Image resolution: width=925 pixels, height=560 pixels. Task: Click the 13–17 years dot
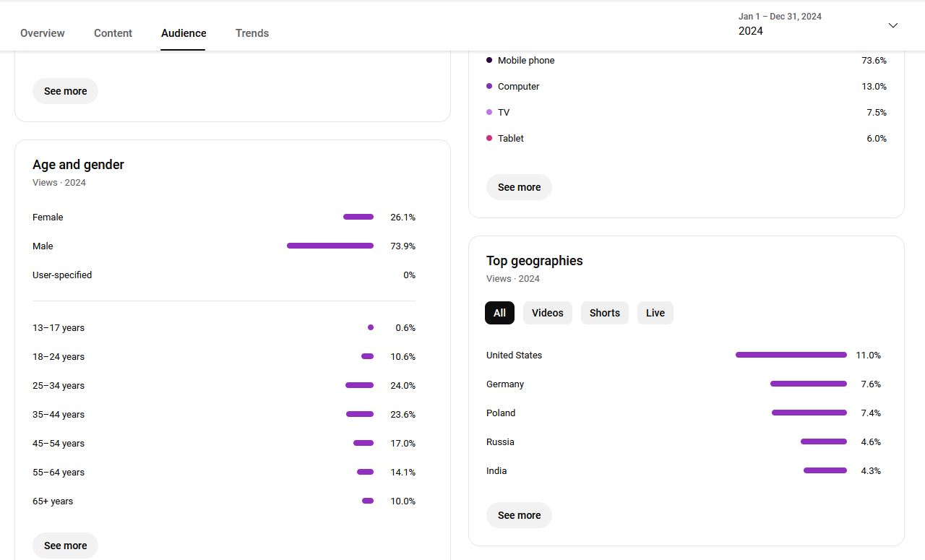click(371, 327)
